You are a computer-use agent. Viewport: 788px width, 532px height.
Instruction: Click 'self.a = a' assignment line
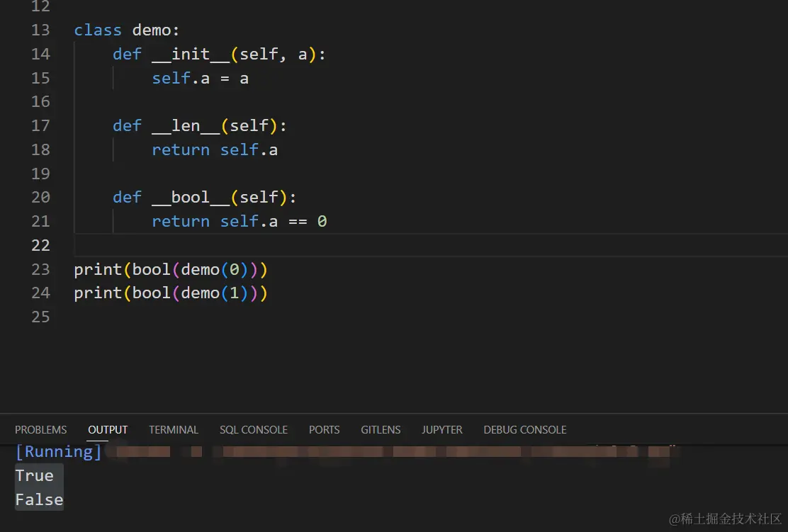point(200,79)
